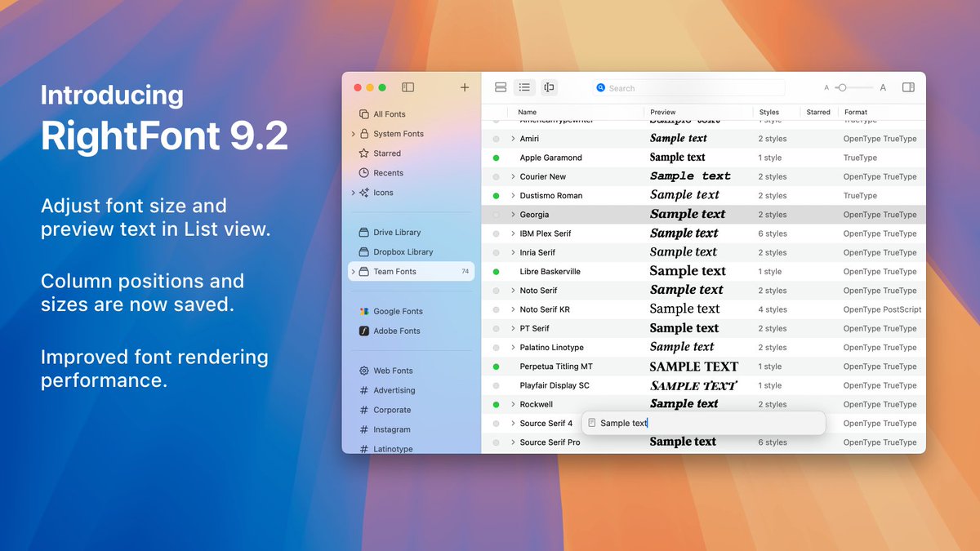Click the SAMPLE TEXT preview of Perpetua Titling MT

[x=693, y=367]
